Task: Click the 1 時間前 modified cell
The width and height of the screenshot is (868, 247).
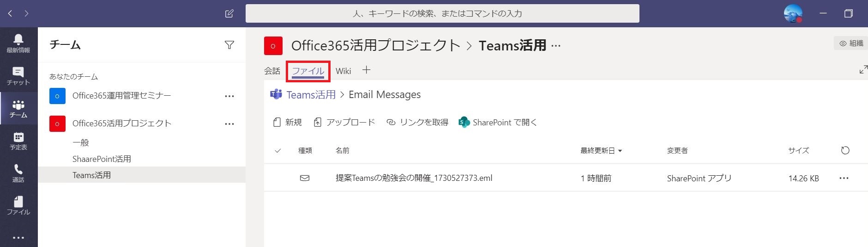Action: pyautogui.click(x=596, y=178)
